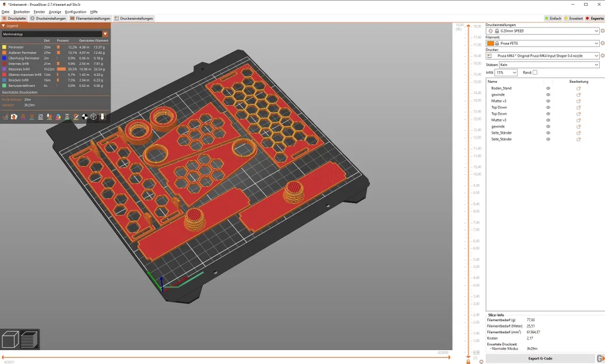Toggle the deretractions icon in the legend toolbar
The height and width of the screenshot is (364, 605).
pyautogui.click(x=31, y=117)
